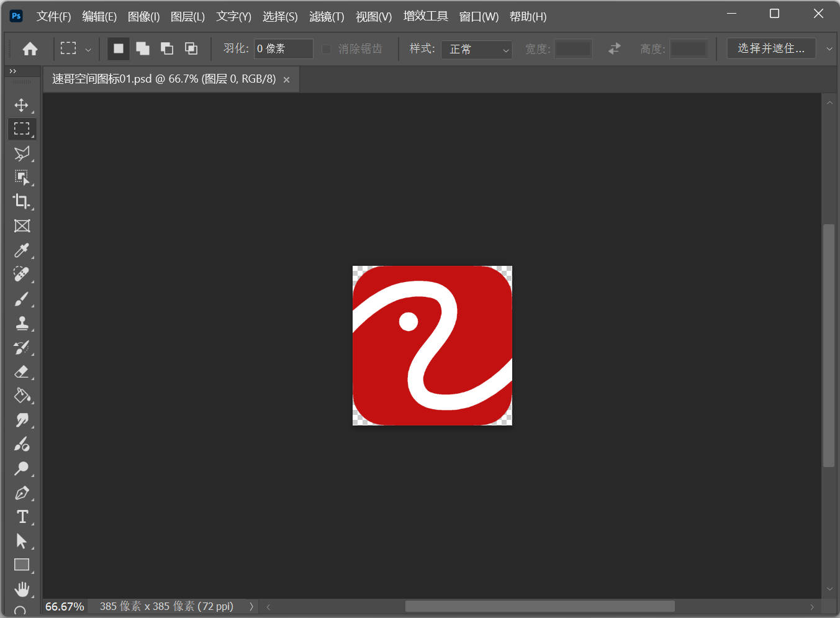Open the 图层(L) menu
This screenshot has height=618, width=840.
point(187,17)
